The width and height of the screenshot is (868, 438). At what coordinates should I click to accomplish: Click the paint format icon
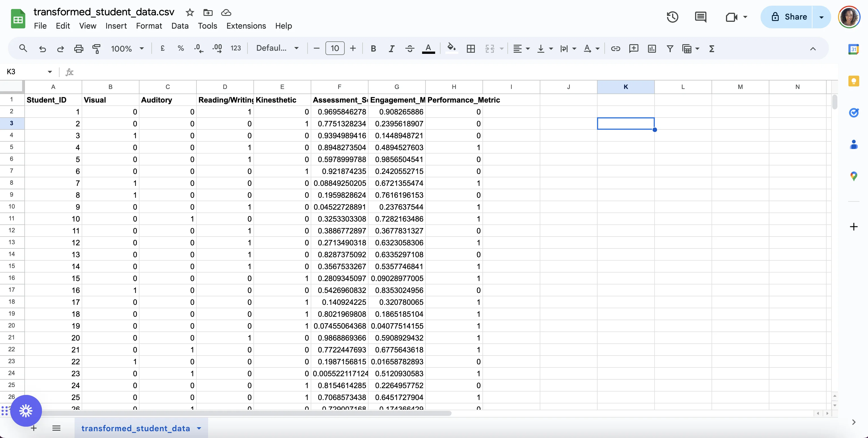pyautogui.click(x=96, y=48)
